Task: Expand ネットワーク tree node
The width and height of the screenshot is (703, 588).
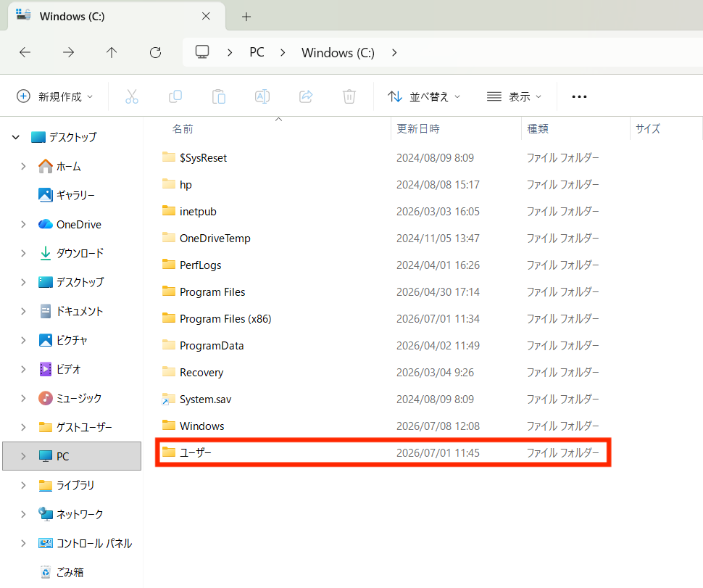Action: [23, 515]
